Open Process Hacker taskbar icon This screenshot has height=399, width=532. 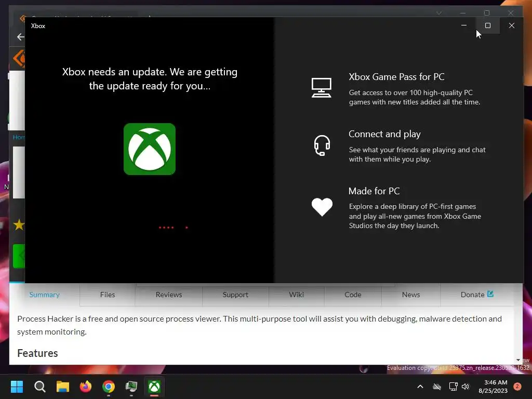click(x=131, y=387)
